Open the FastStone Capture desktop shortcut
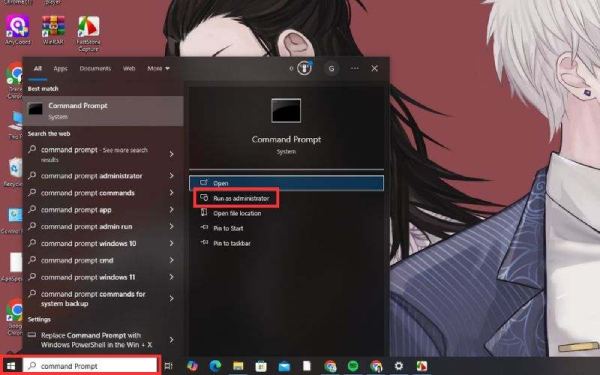Screen dimensions: 600x375 coord(88,34)
